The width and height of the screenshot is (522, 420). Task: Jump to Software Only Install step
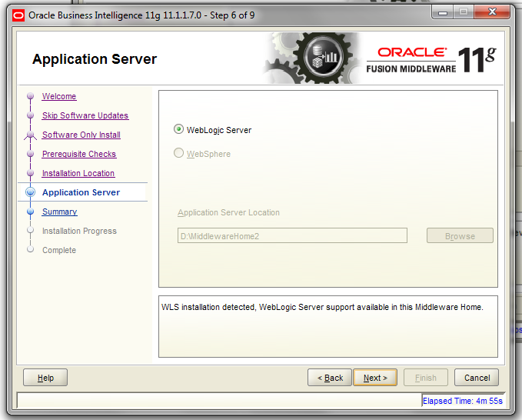[x=81, y=135]
